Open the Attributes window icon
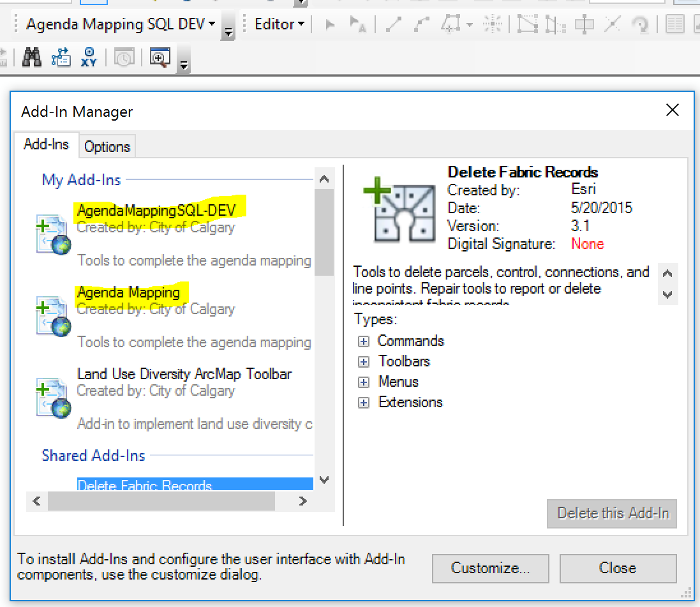Screen dimensions: 700x607 click(674, 24)
